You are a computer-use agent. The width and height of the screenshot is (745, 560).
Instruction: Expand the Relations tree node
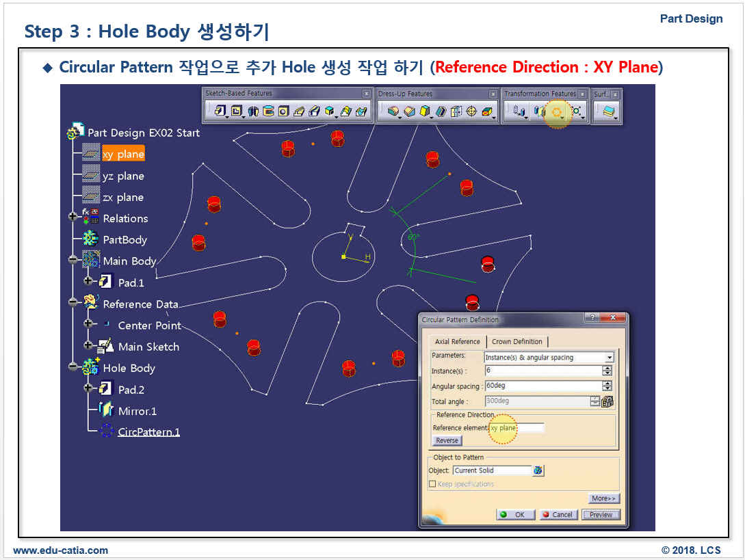click(73, 217)
